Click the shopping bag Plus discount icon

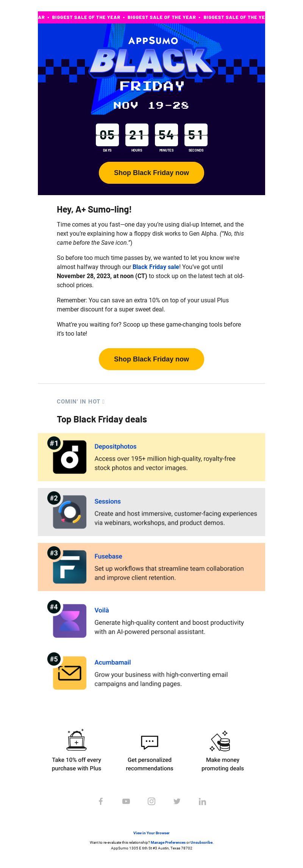point(77,740)
